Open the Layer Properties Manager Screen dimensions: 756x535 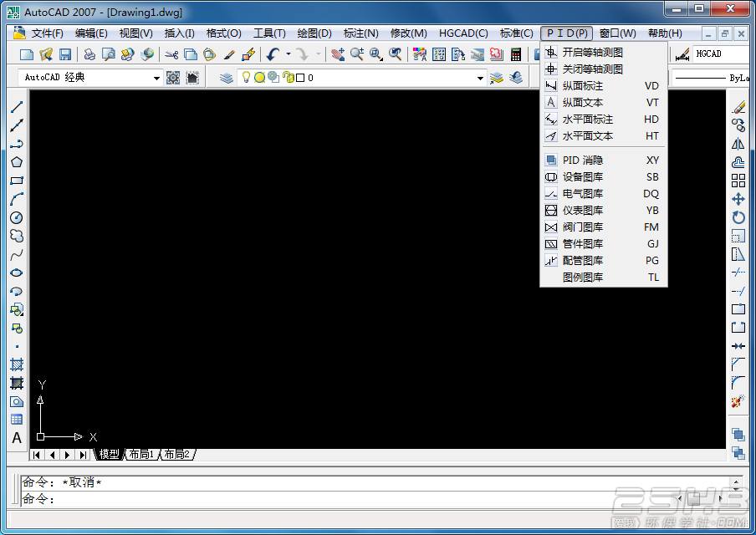(226, 78)
